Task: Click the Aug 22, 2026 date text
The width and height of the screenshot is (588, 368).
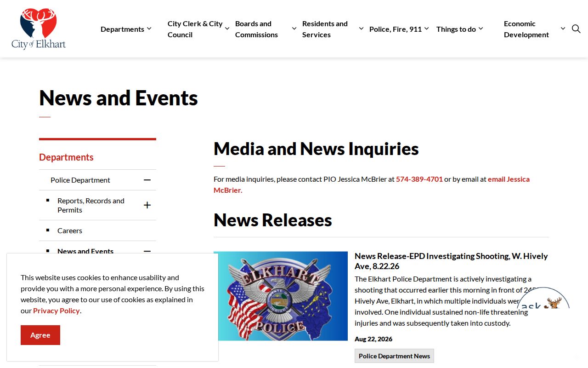Action: [x=373, y=339]
